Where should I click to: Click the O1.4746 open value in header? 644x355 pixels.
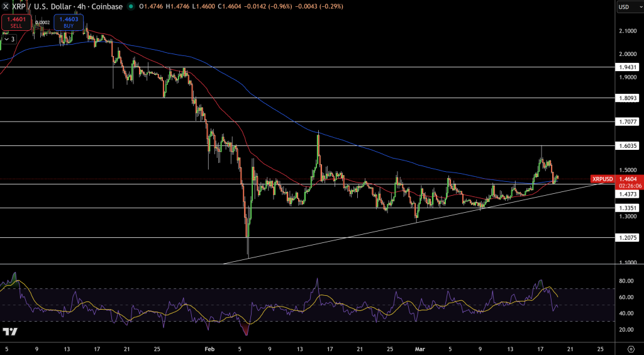click(151, 6)
